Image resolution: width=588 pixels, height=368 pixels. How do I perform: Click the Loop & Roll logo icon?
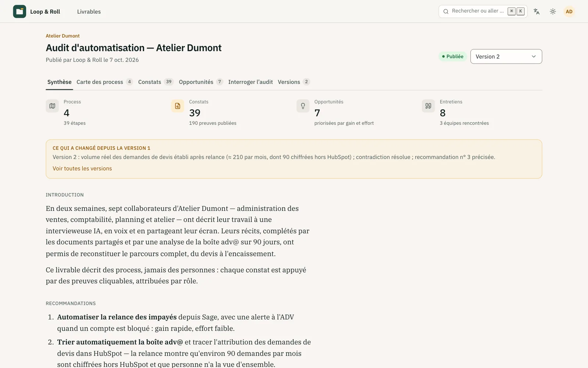pyautogui.click(x=19, y=11)
